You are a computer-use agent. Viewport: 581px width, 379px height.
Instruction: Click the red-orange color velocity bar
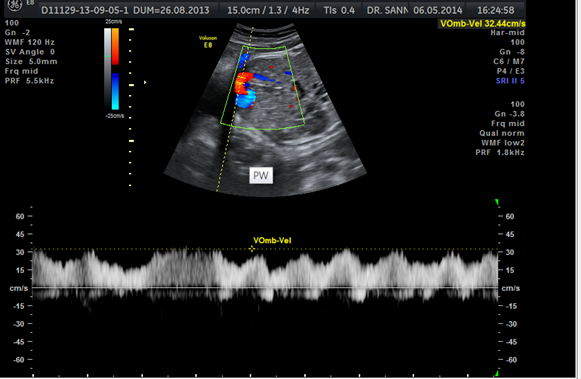point(115,46)
